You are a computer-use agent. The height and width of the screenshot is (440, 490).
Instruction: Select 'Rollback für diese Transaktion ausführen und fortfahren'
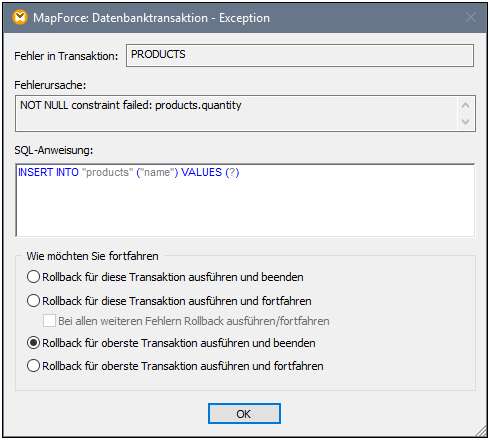coord(169,301)
